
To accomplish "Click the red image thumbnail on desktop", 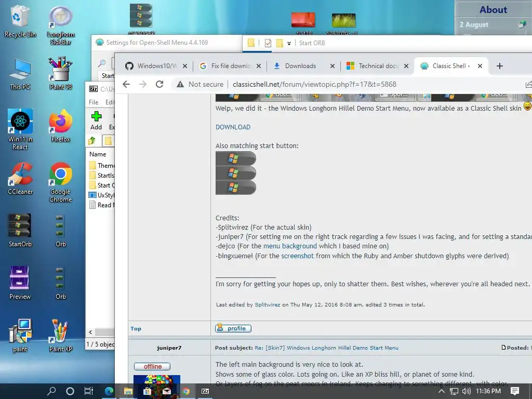I will click(303, 20).
